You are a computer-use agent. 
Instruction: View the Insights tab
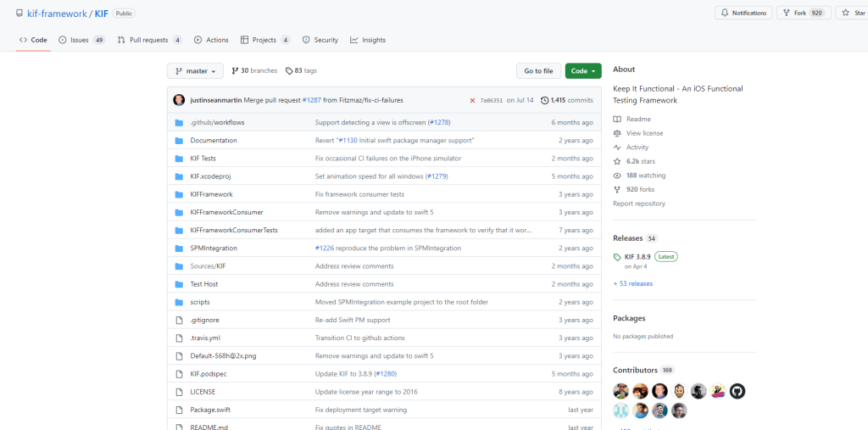click(368, 40)
